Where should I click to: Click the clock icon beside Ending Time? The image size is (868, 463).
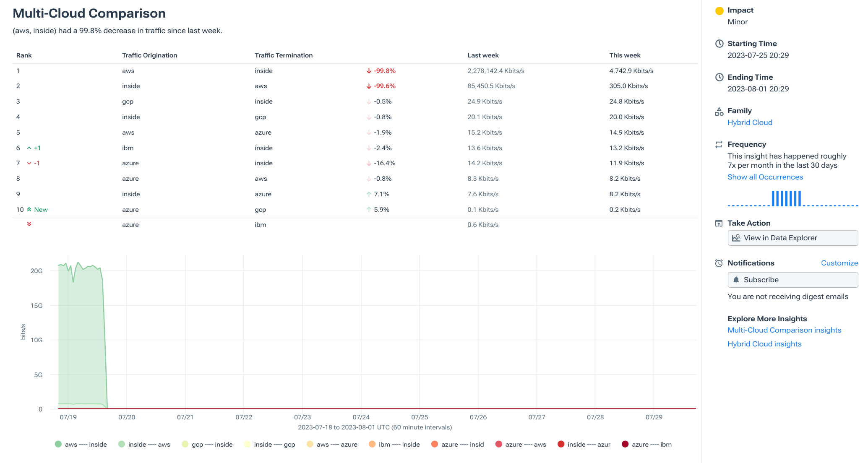tap(719, 77)
